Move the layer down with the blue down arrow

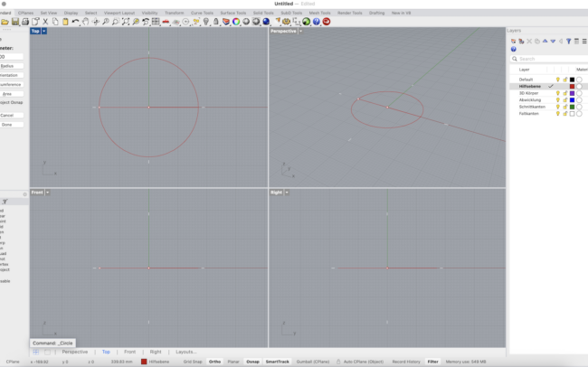click(x=553, y=42)
